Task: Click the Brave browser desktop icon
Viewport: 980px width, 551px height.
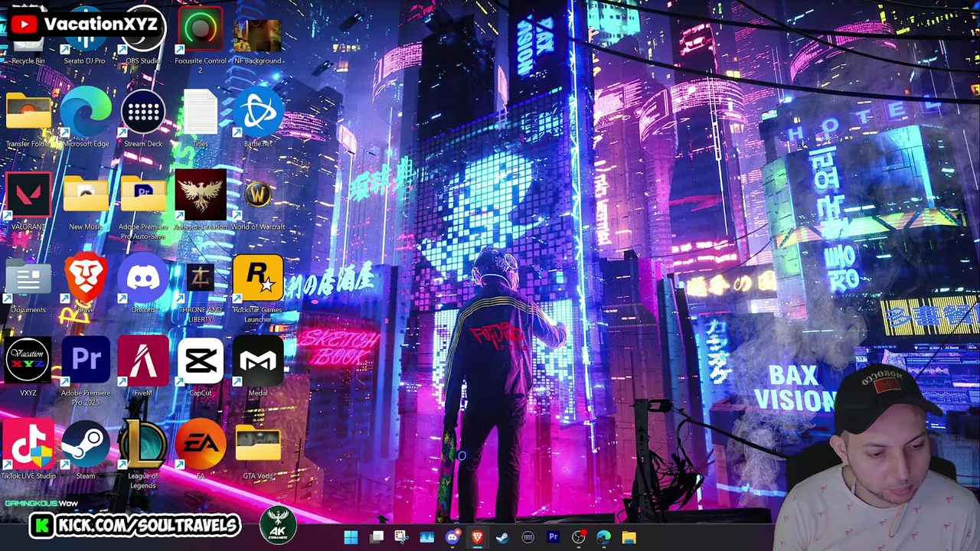Action: tap(86, 283)
